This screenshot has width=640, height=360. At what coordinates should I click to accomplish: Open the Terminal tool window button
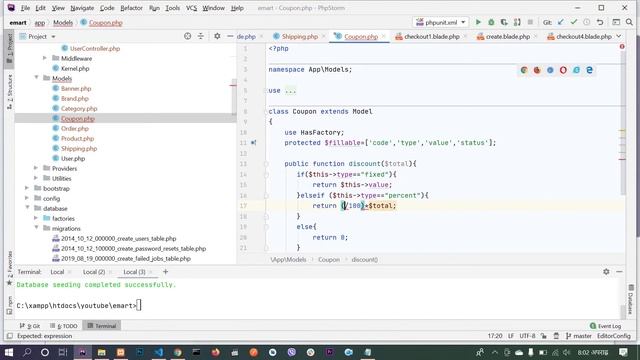tap(102, 326)
